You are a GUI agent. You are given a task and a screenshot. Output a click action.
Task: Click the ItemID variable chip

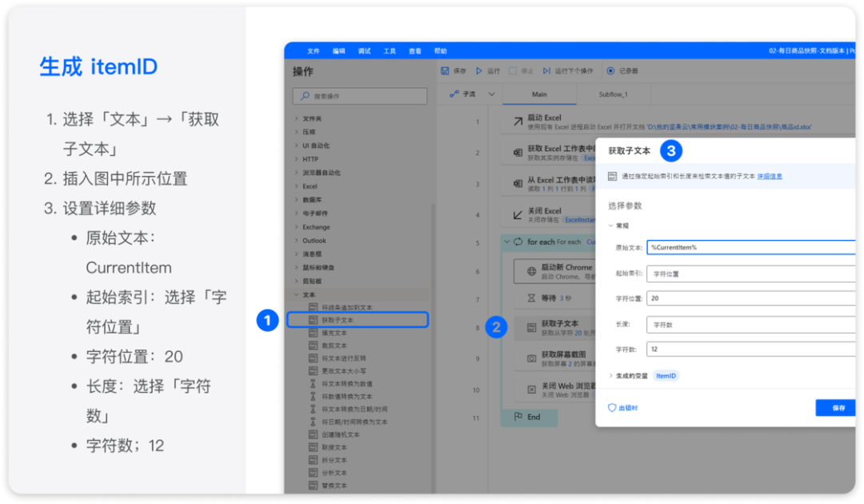(x=666, y=376)
